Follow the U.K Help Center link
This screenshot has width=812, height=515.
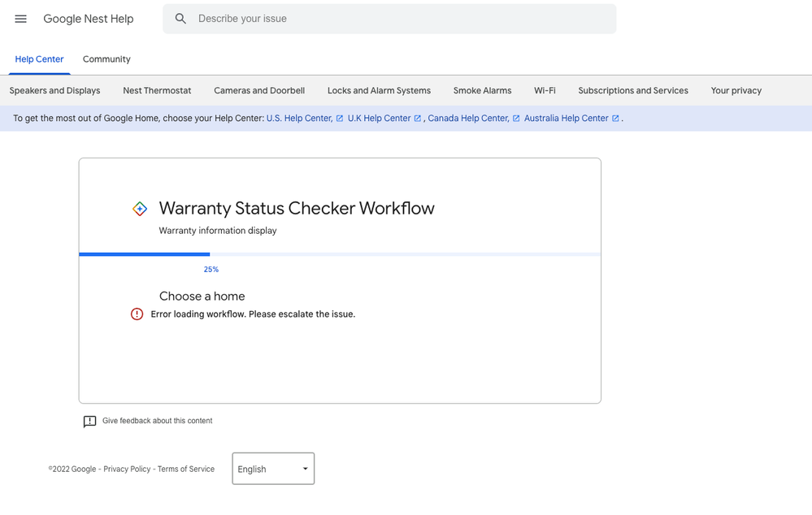pyautogui.click(x=379, y=119)
